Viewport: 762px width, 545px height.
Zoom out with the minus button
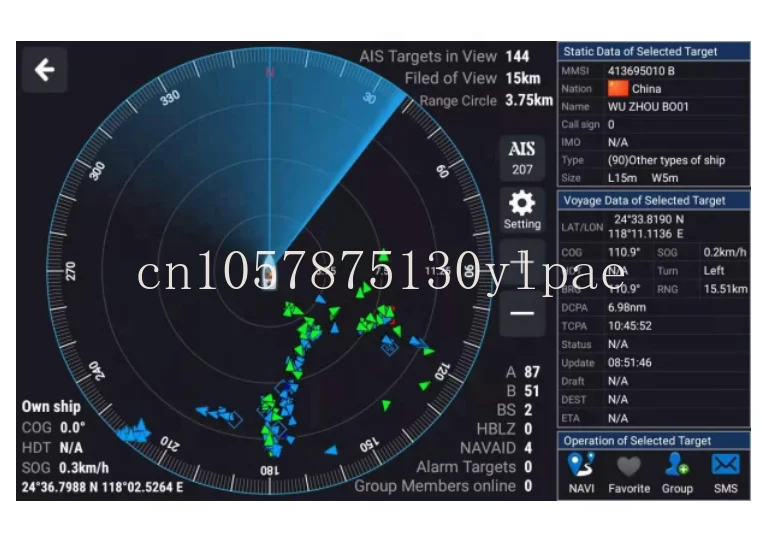tap(522, 313)
